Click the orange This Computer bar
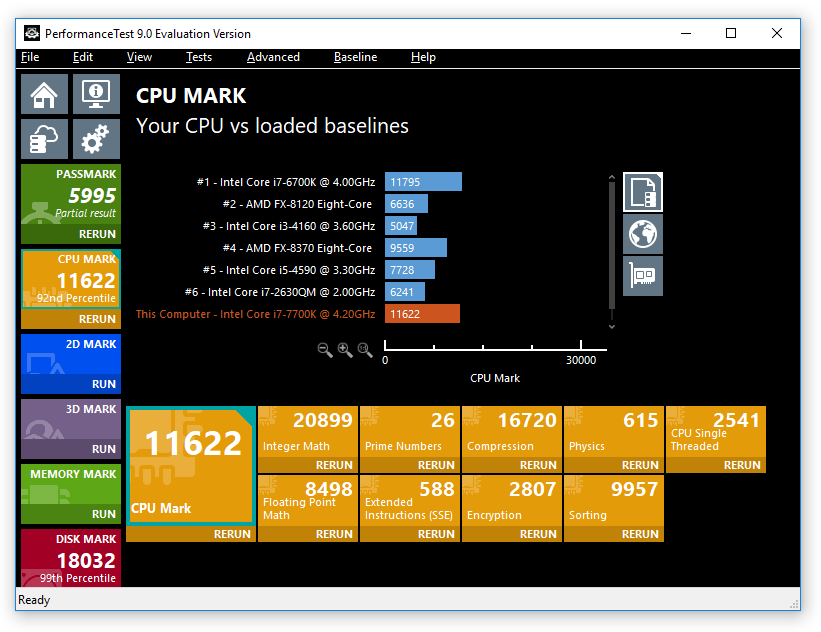The width and height of the screenshot is (821, 632). 422,314
